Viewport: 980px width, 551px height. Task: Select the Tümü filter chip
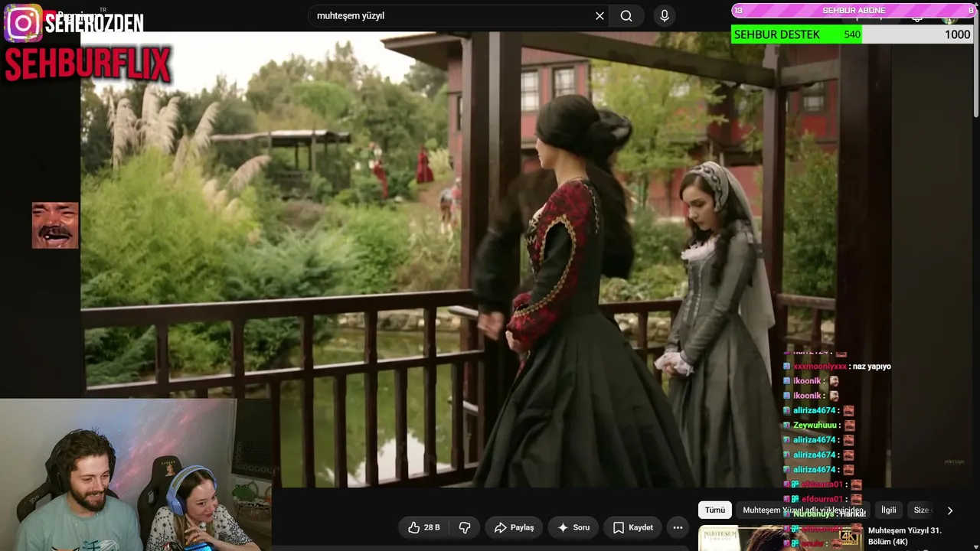pyautogui.click(x=715, y=510)
